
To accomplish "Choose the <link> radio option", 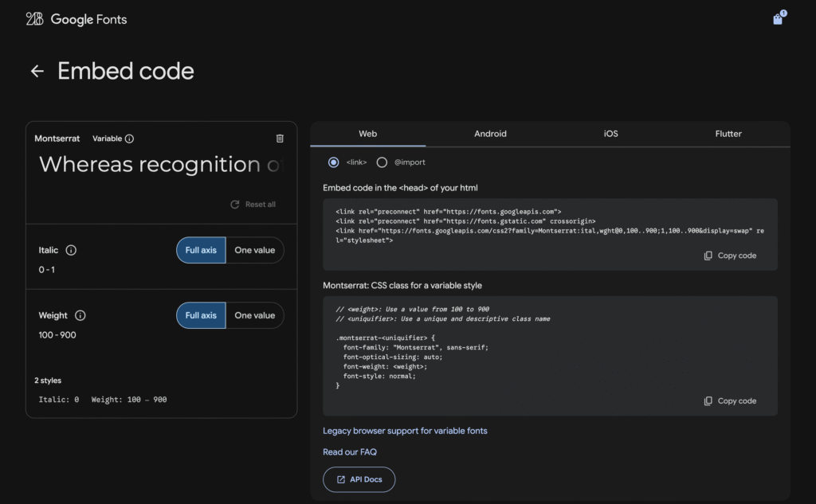I will 334,162.
